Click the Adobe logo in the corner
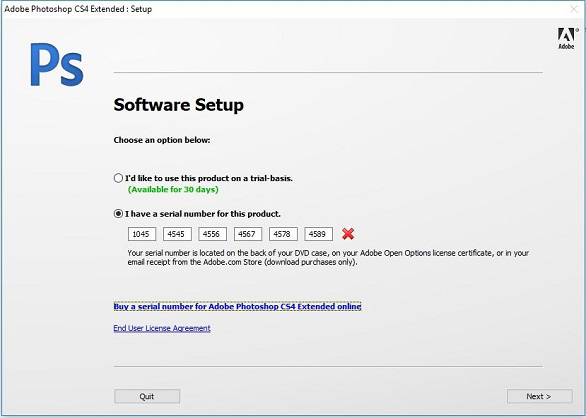The width and height of the screenshot is (586, 418). tap(567, 39)
